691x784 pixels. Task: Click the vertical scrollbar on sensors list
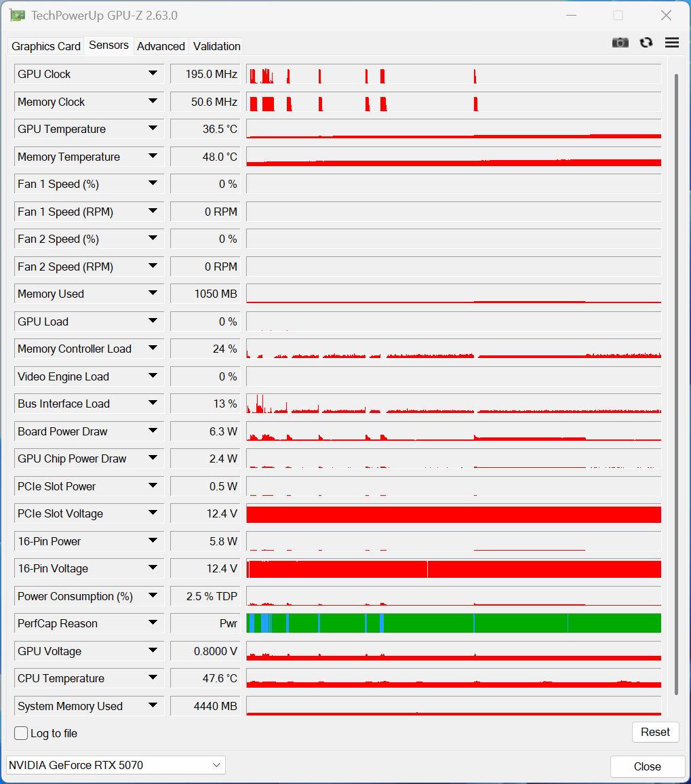tap(676, 384)
